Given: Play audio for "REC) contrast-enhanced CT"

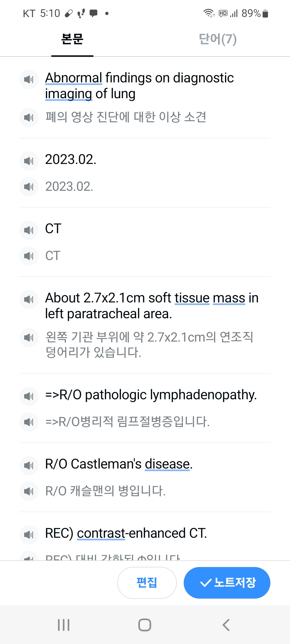Looking at the screenshot, I should coord(29,535).
